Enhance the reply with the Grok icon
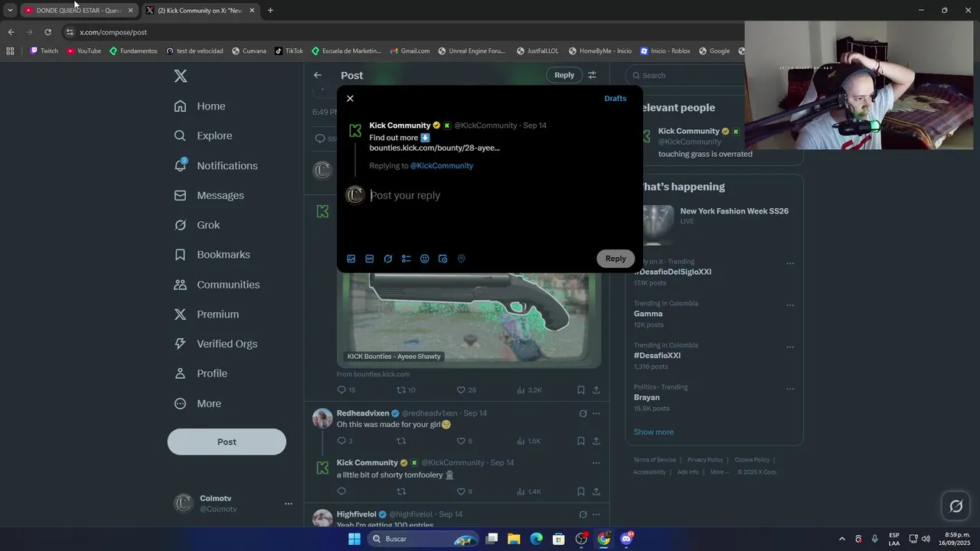The height and width of the screenshot is (551, 980). 388,259
